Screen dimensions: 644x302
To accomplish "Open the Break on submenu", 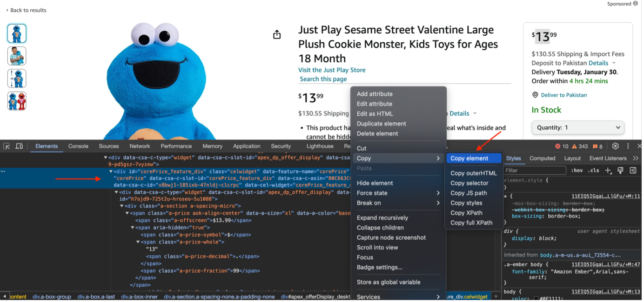I will tap(398, 203).
